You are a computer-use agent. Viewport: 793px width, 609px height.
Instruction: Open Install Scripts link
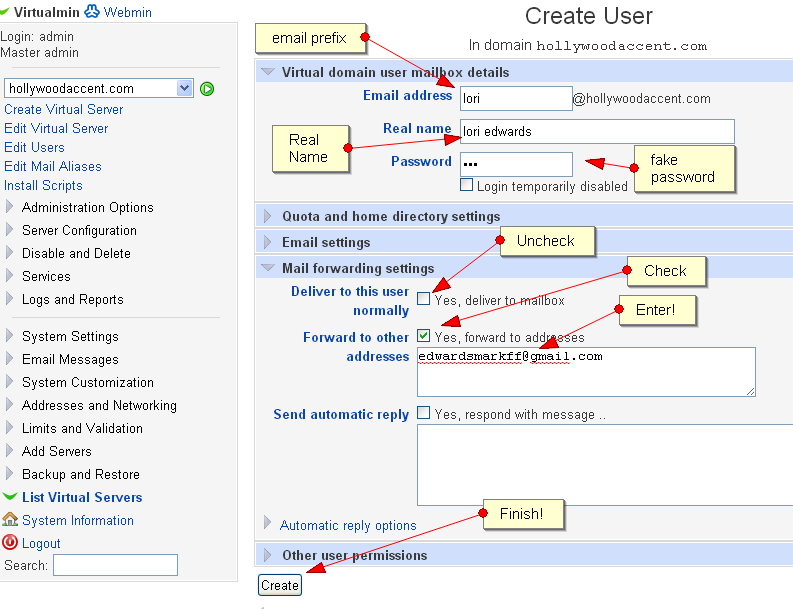click(x=43, y=186)
